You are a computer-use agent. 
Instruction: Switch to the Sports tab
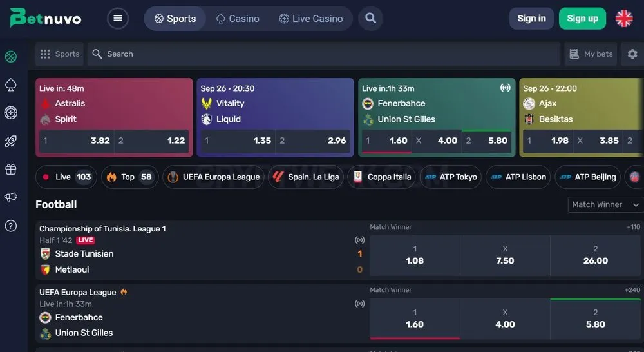(175, 19)
